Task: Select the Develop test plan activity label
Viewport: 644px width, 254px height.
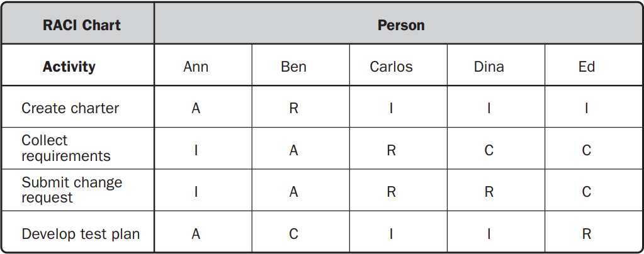Action: 81,234
